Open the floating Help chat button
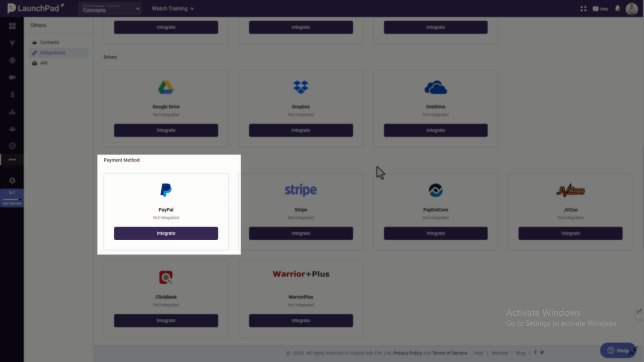This screenshot has width=644, height=362. point(618,350)
